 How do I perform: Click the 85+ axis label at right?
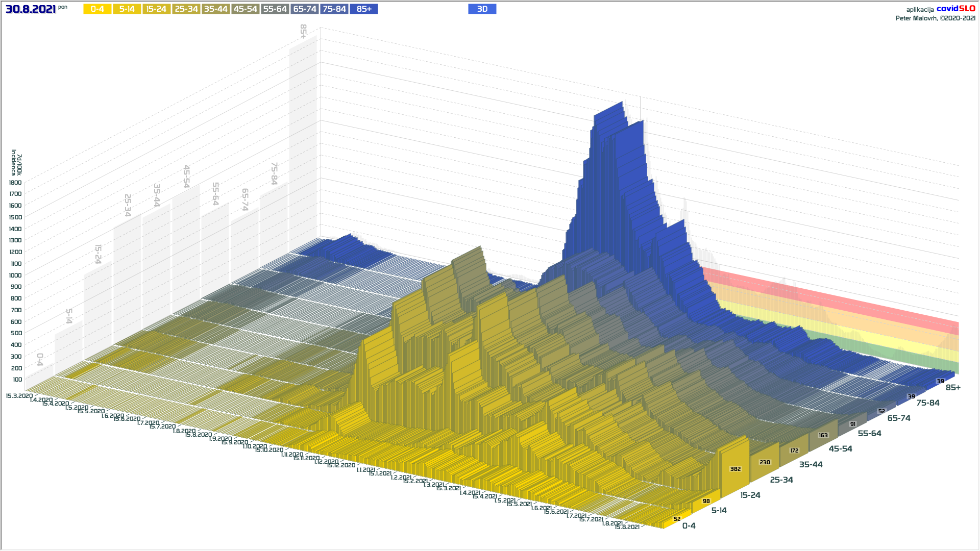(x=953, y=388)
